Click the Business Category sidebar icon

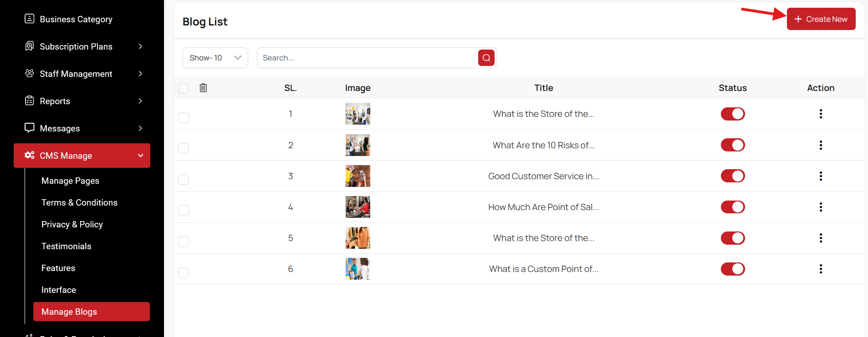(30, 19)
